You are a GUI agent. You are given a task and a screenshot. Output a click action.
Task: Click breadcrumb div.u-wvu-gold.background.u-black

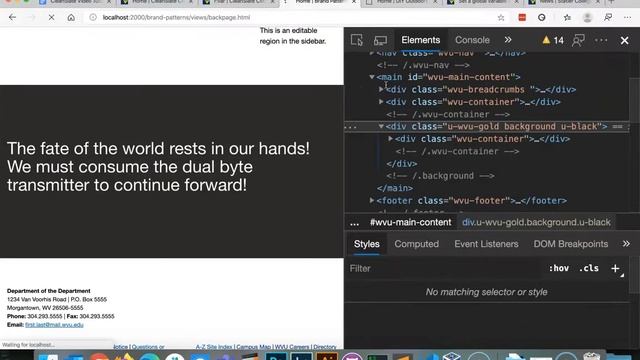click(536, 222)
